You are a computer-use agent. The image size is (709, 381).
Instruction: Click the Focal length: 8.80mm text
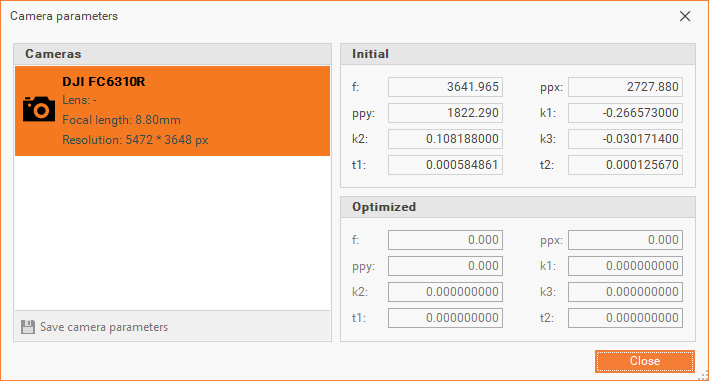coord(121,120)
